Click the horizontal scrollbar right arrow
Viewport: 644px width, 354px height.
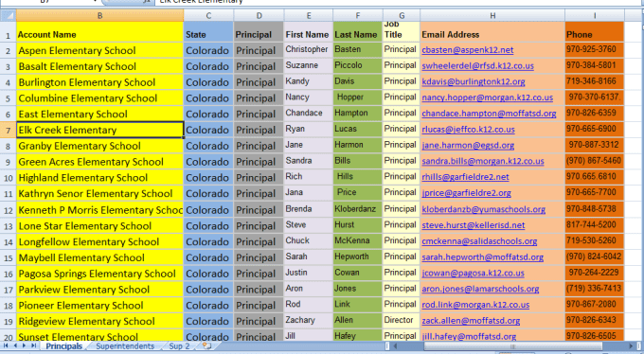(632, 346)
